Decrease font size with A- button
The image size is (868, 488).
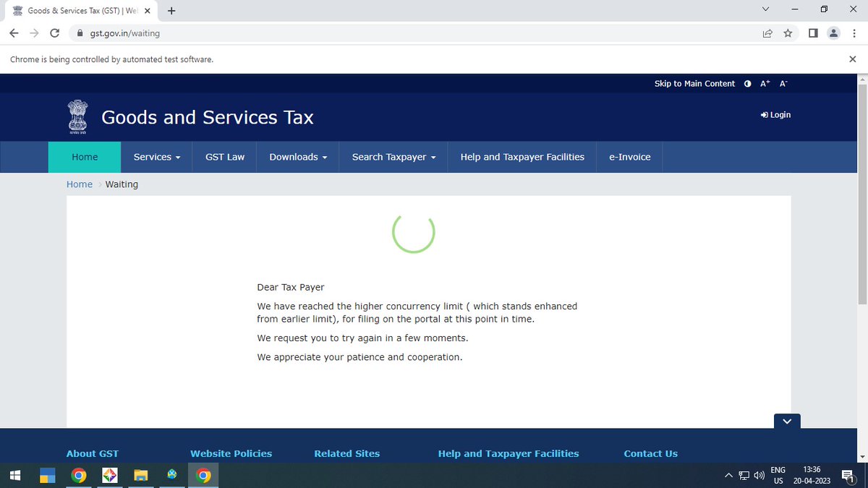pyautogui.click(x=784, y=84)
